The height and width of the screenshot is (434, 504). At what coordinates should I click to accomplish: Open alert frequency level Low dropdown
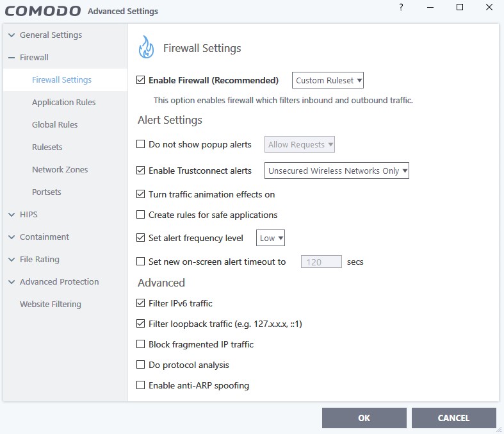[x=270, y=238]
